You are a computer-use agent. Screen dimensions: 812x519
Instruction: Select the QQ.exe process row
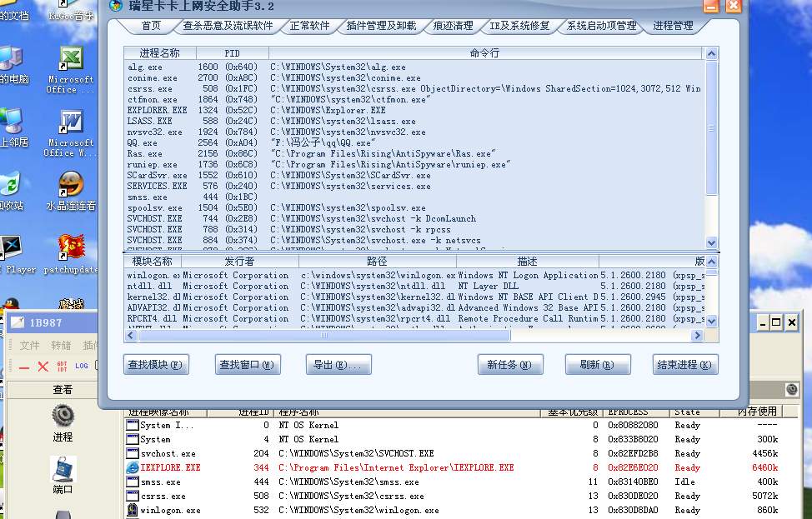click(x=414, y=142)
